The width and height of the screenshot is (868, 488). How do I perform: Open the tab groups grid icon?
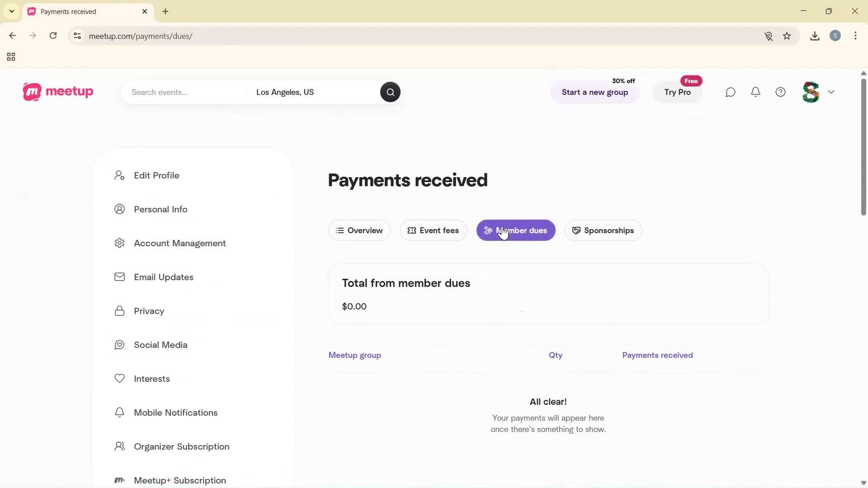click(11, 57)
